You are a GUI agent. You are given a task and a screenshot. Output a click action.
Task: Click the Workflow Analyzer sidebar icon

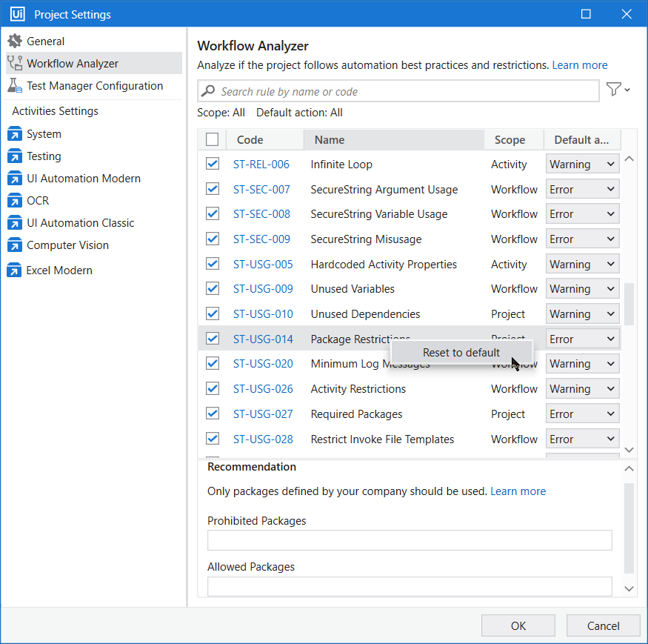15,64
